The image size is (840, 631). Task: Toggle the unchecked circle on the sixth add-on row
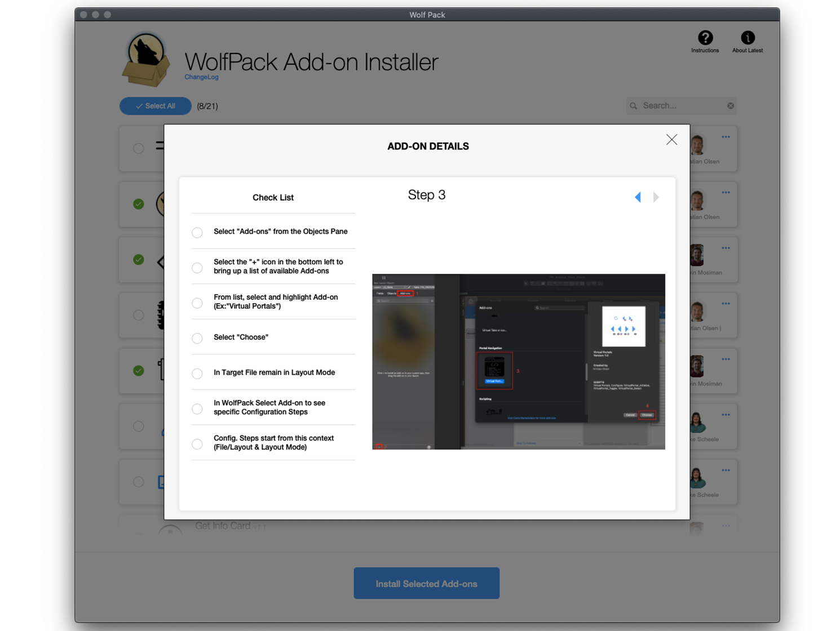pyautogui.click(x=139, y=426)
